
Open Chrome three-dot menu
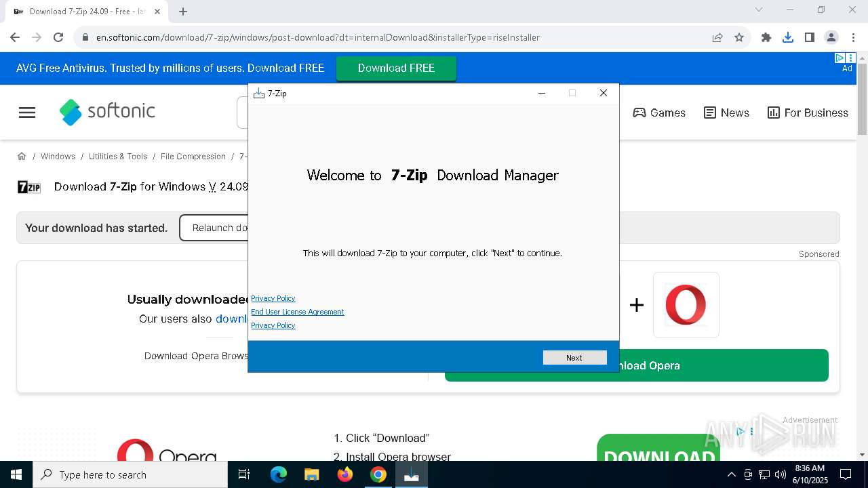[853, 37]
